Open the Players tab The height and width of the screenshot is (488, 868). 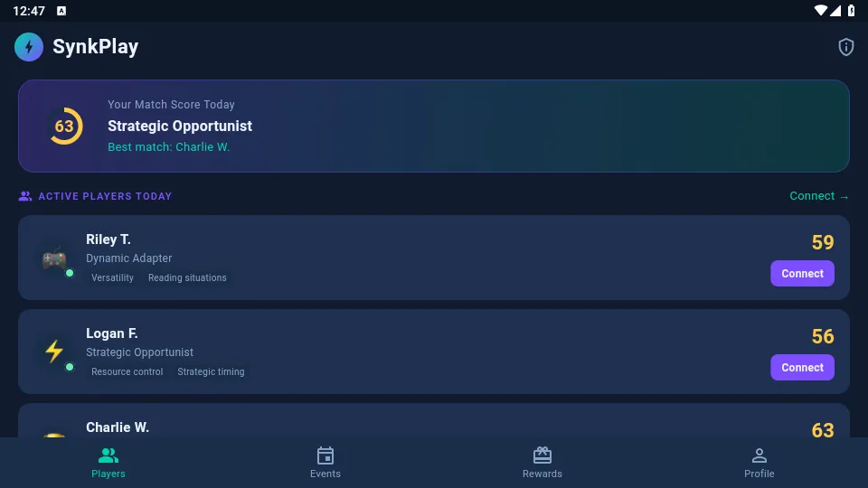[108, 463]
